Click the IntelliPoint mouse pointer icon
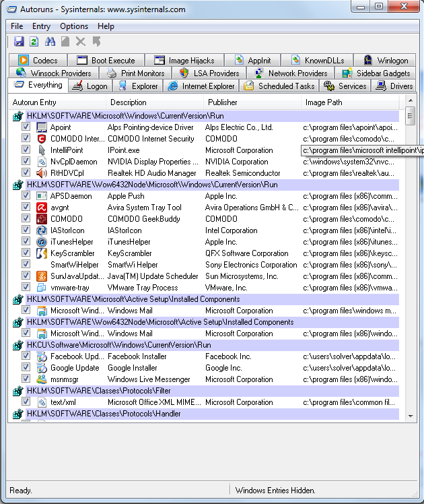 [x=42, y=150]
